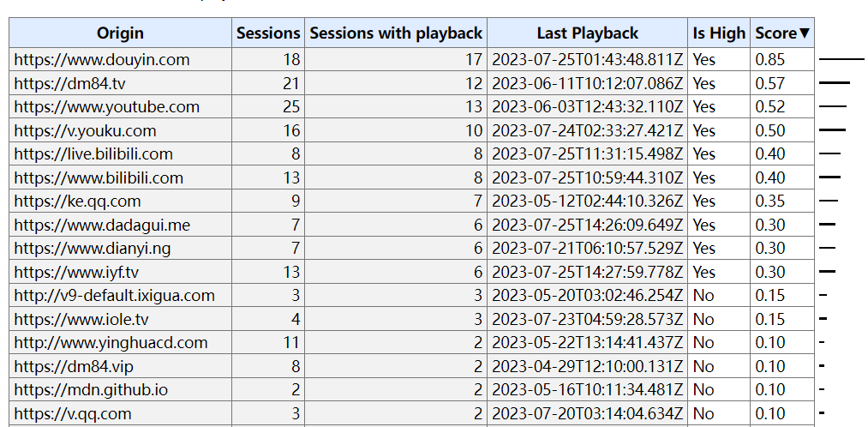This screenshot has width=868, height=427.
Task: Select the https://live.bilibili.com row
Action: click(412, 154)
